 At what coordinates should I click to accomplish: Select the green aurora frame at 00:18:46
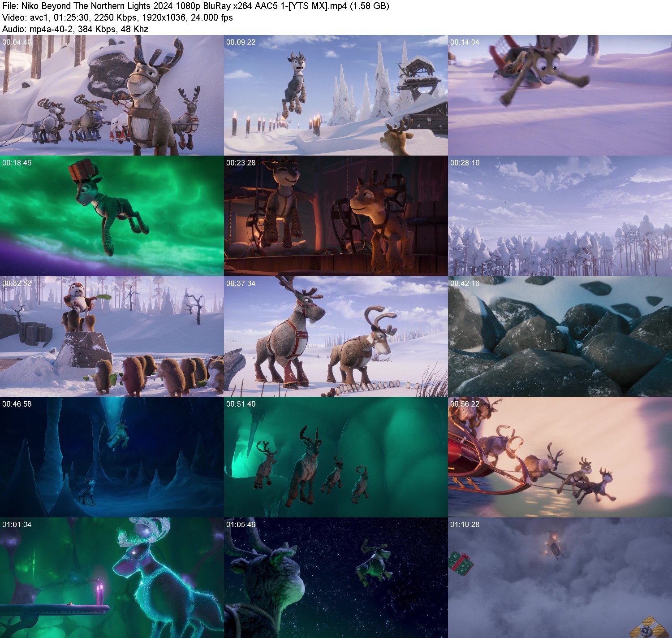click(112, 216)
